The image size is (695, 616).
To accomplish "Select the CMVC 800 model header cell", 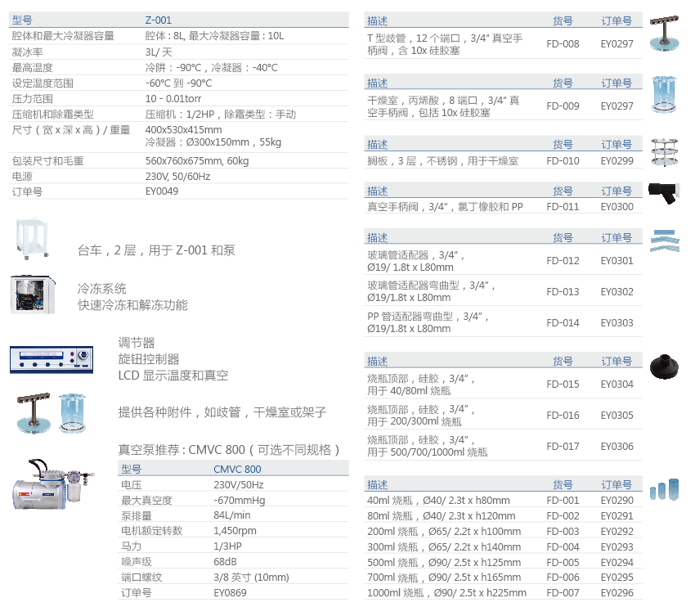I will point(237,470).
